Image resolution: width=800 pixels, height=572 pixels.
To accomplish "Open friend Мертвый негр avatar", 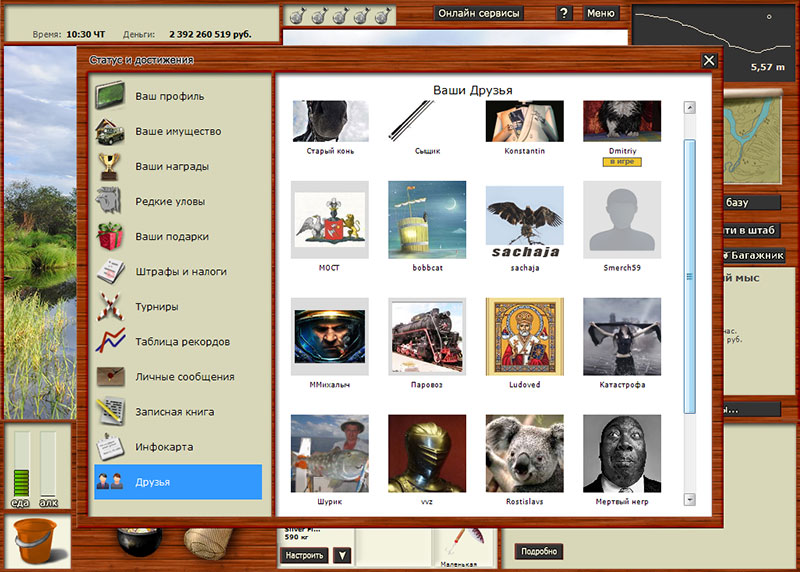I will click(x=622, y=453).
